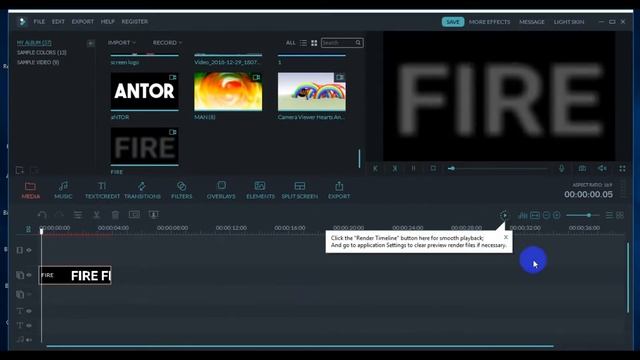
Task: Pause the preview playback
Action: pyautogui.click(x=413, y=168)
